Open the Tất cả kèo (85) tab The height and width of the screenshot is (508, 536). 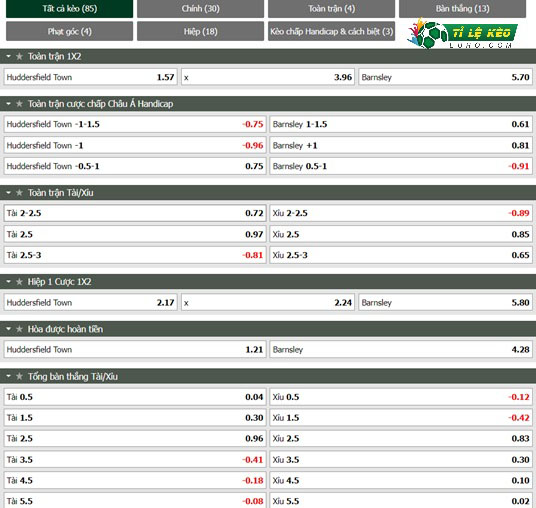[x=69, y=9]
